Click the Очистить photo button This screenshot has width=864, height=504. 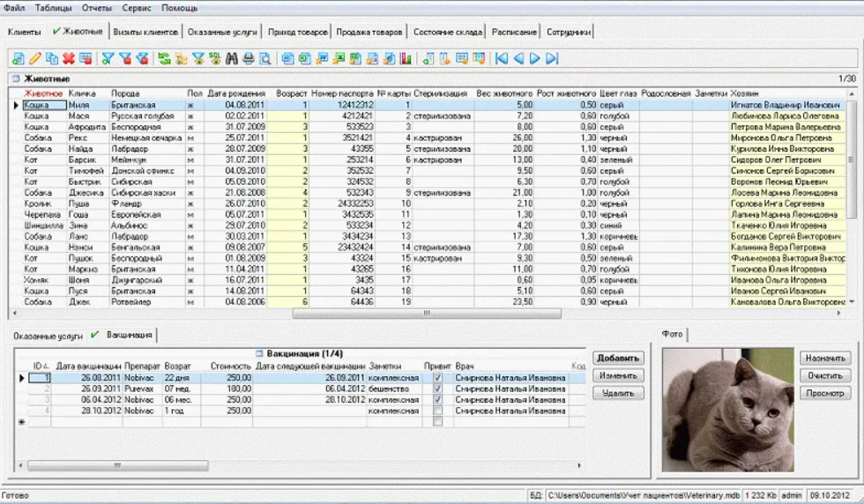(x=825, y=375)
